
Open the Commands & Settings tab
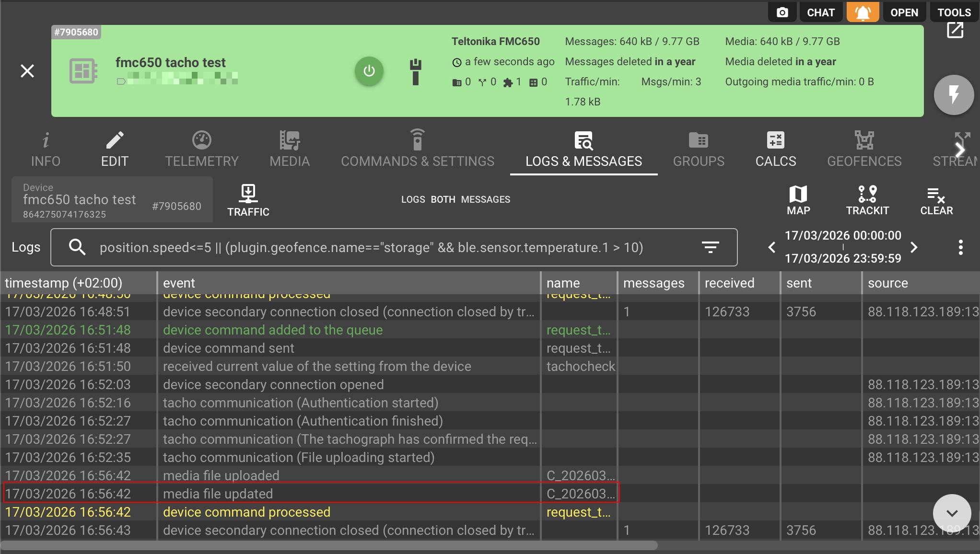pyautogui.click(x=417, y=150)
